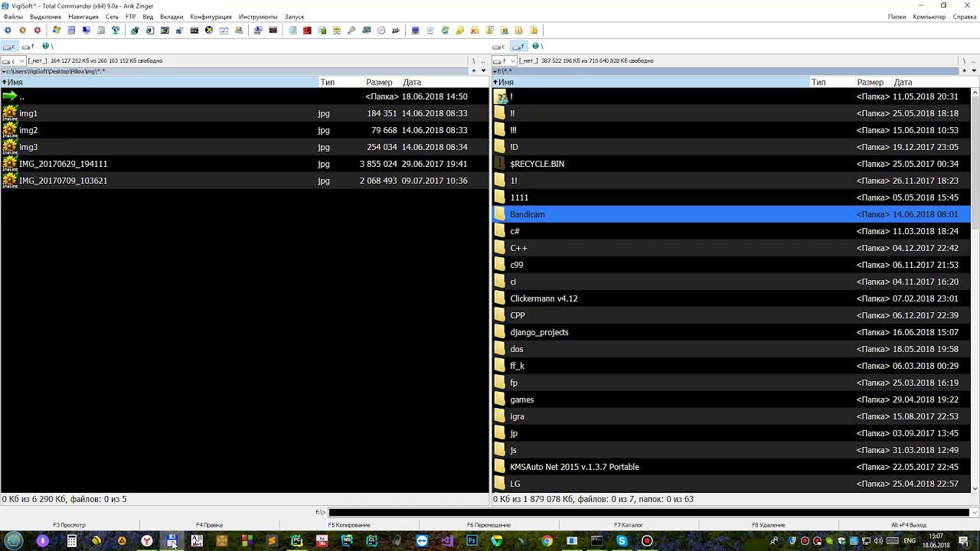This screenshot has width=980, height=551.
Task: Select the img1 jpg file icon
Action: (x=10, y=113)
